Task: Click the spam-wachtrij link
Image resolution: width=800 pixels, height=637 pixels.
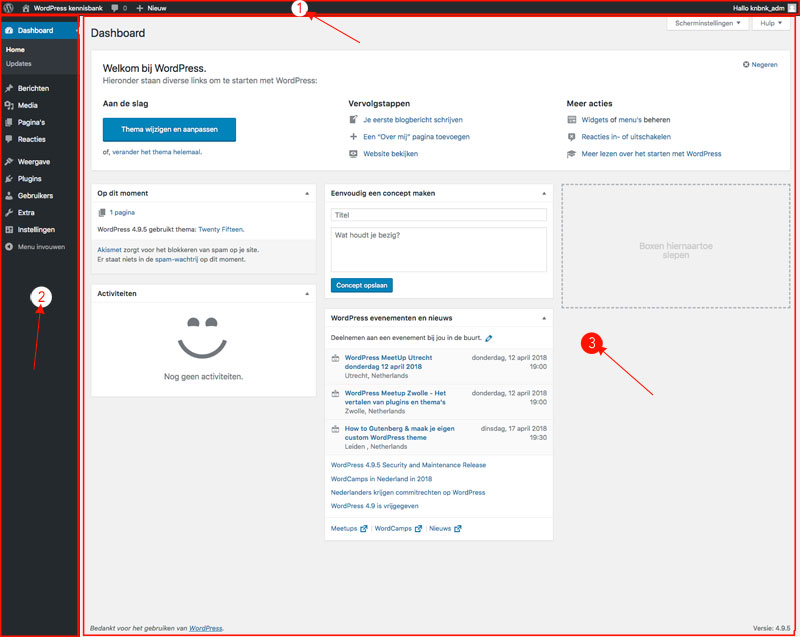Action: point(177,260)
